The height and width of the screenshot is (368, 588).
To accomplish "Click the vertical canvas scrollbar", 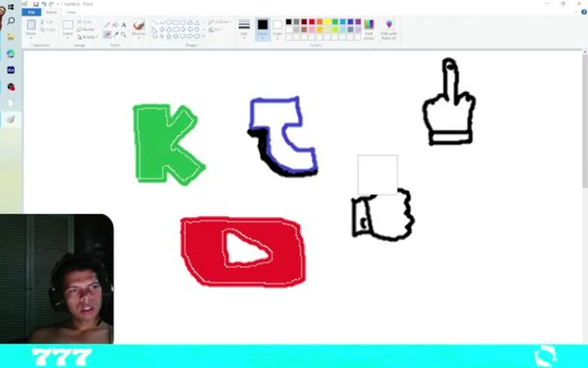I will tap(584, 121).
